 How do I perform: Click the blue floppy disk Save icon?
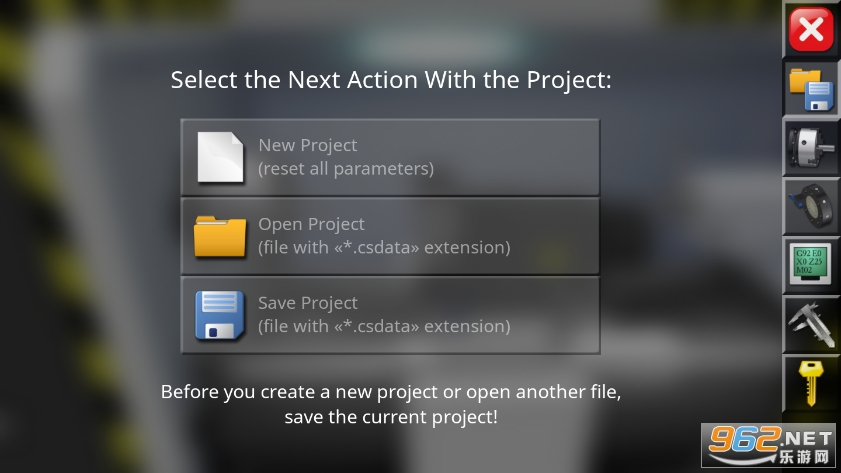[x=220, y=315]
